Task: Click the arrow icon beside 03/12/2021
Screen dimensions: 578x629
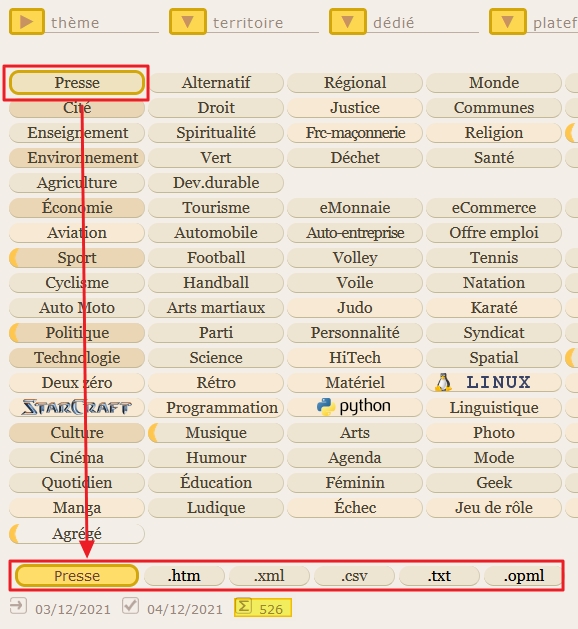Action: pos(18,606)
